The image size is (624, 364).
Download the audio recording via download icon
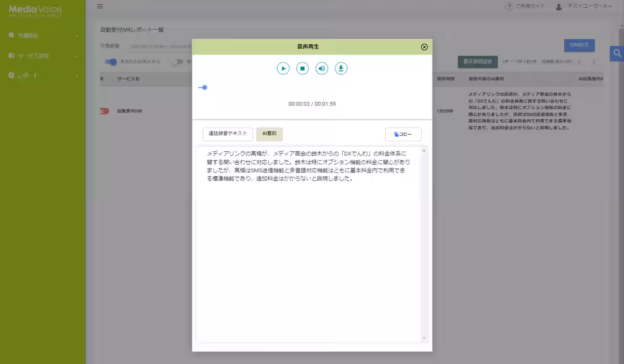tap(341, 68)
